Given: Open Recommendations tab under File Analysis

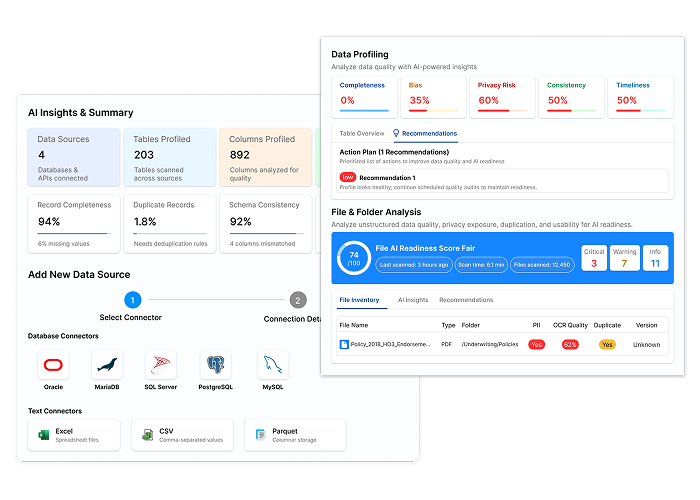Looking at the screenshot, I should [466, 300].
